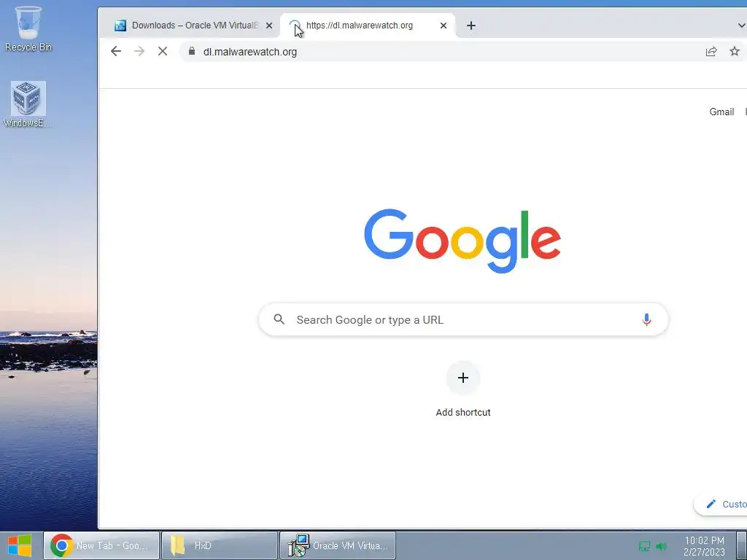Screen dimensions: 747x560
Task: Click the forward navigation arrow
Action: point(139,52)
